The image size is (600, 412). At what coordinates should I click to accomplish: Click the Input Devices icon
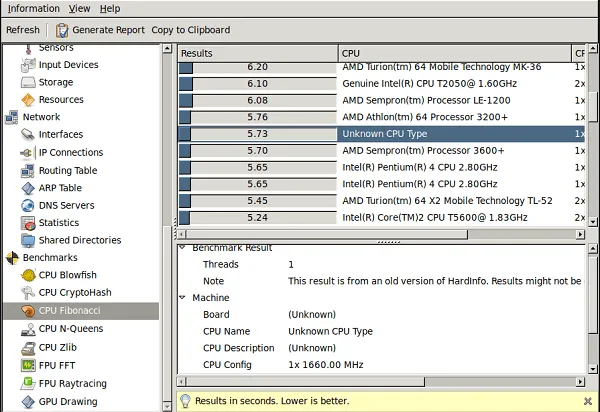[x=28, y=65]
